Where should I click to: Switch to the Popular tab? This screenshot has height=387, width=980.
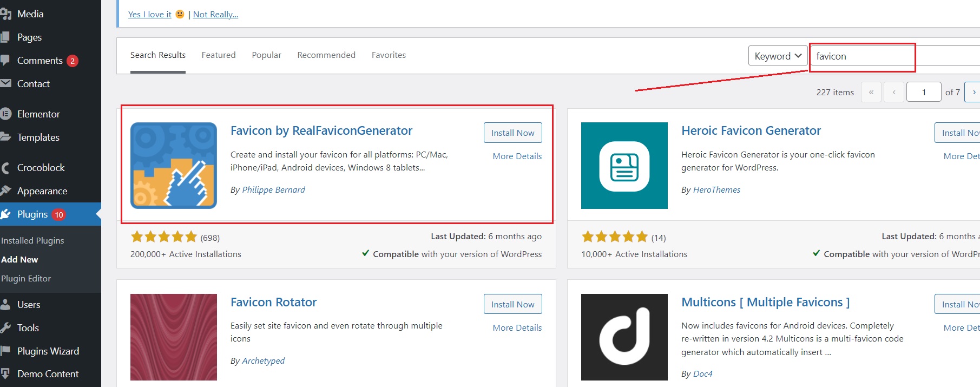(266, 55)
